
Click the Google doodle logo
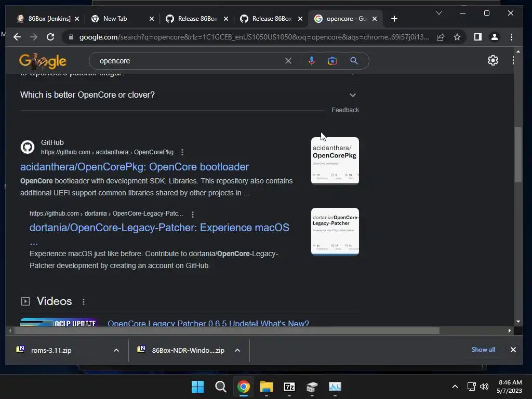coord(43,61)
